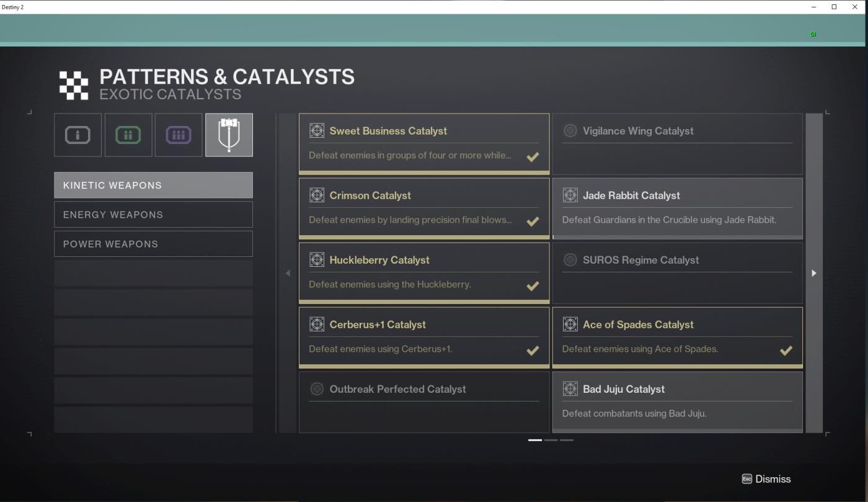Click the Bad Juju Catalyst crosshair icon

pyautogui.click(x=570, y=389)
